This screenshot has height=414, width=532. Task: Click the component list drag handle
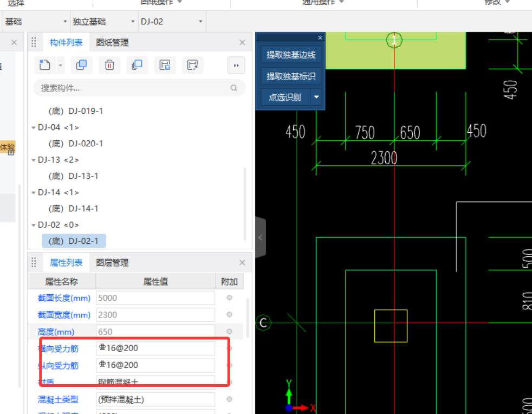click(x=34, y=42)
